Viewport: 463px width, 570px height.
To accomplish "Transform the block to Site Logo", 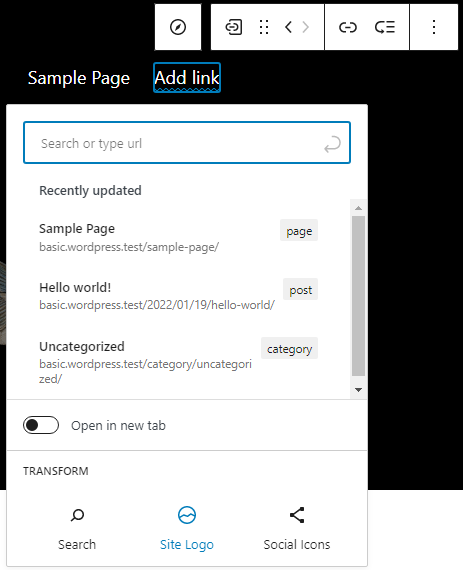I will pyautogui.click(x=187, y=528).
